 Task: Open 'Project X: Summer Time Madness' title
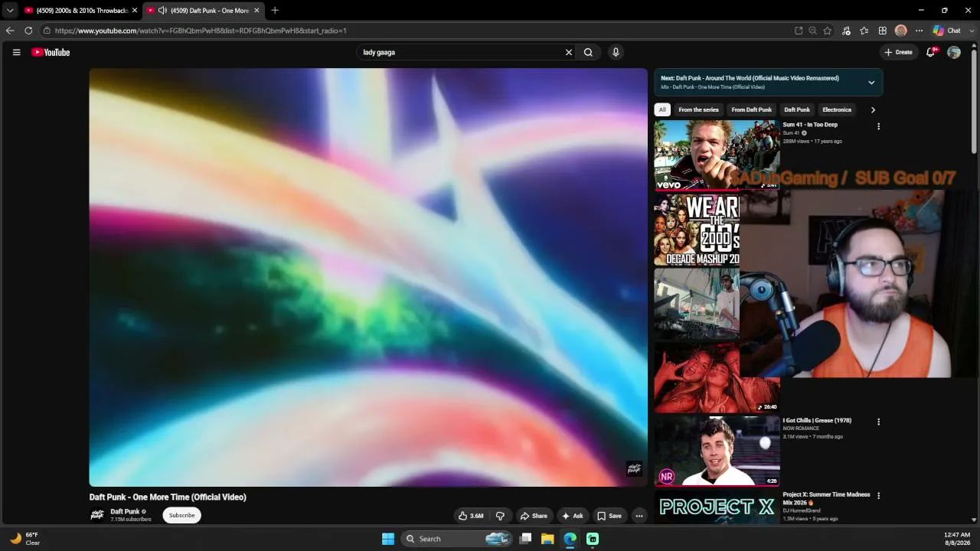(x=826, y=498)
